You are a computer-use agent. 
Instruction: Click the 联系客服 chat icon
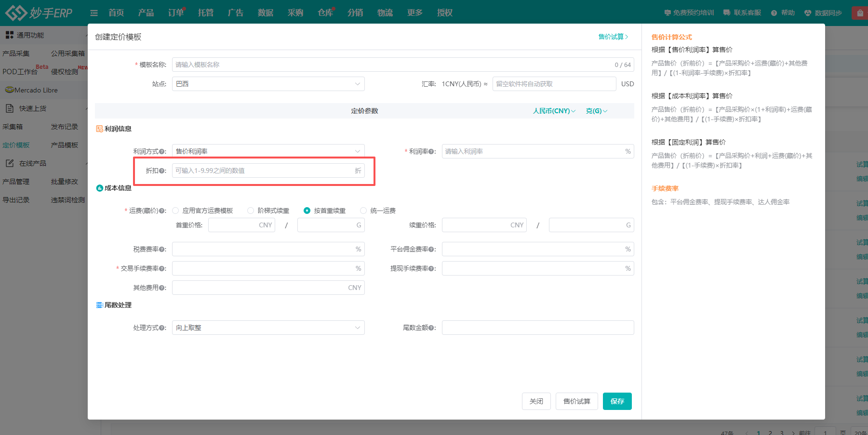tap(727, 13)
